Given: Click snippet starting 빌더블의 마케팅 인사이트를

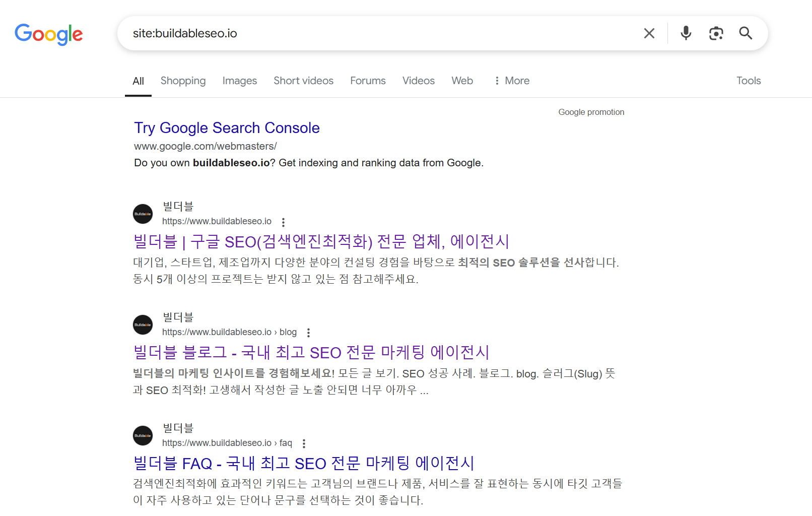Looking at the screenshot, I should click(374, 381).
